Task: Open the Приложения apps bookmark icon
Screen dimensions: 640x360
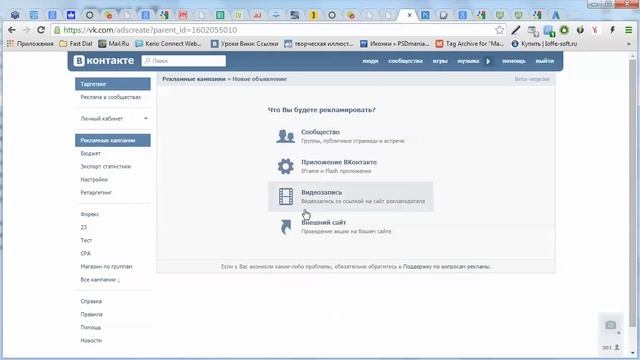Action: (x=10, y=43)
